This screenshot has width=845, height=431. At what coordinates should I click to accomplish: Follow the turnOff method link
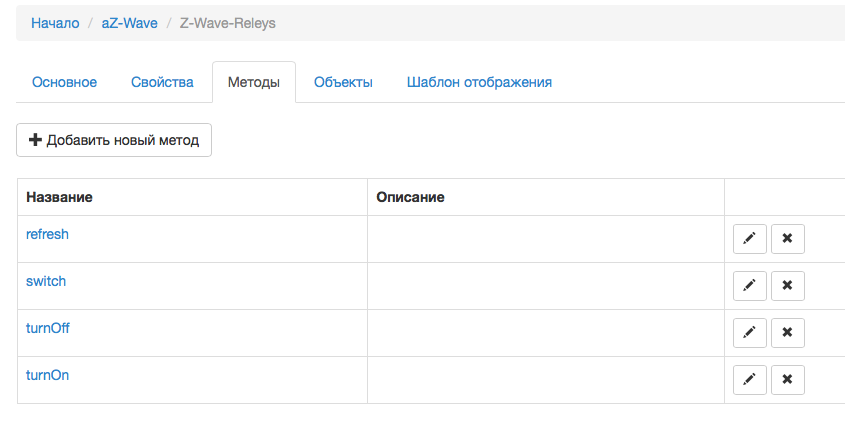[48, 328]
